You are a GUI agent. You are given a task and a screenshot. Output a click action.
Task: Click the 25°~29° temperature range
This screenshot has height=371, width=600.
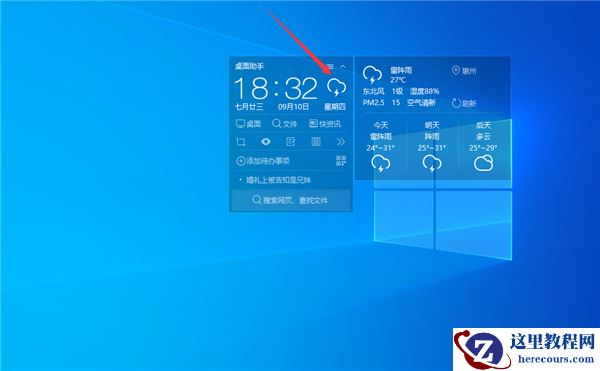click(484, 148)
